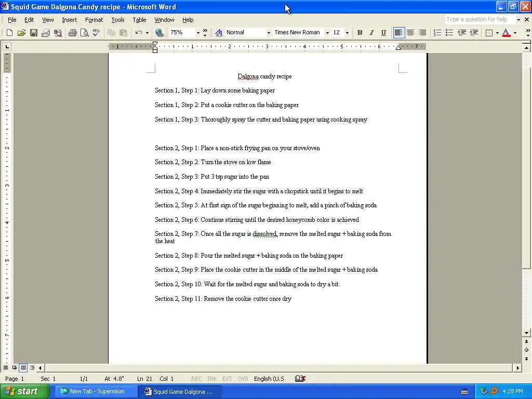The image size is (532, 399).
Task: Click the English (U.S language indicator
Action: click(269, 379)
